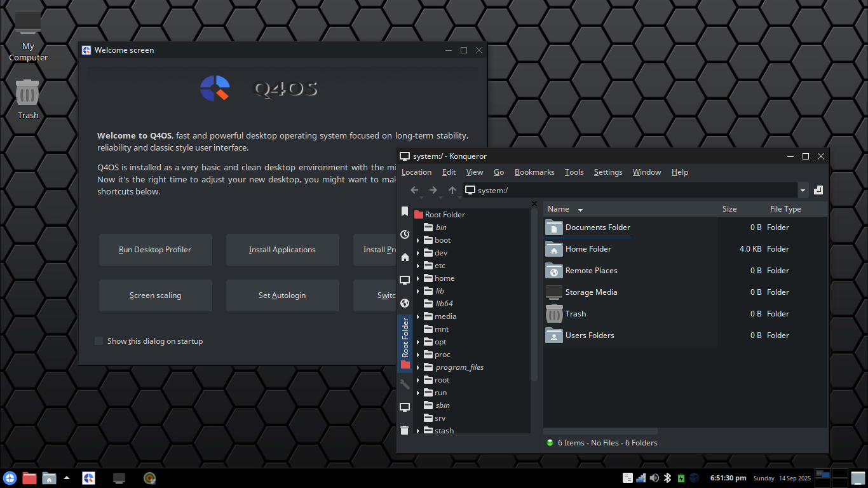Image resolution: width=868 pixels, height=488 pixels.
Task: Close the sidebar tree panel with X
Action: pyautogui.click(x=534, y=203)
